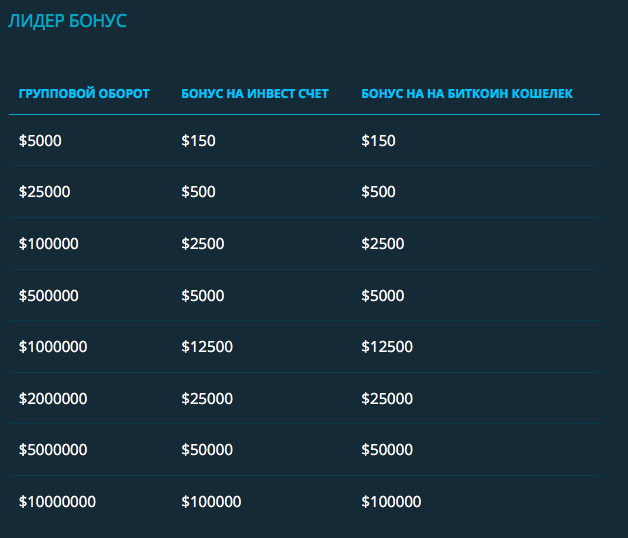The width and height of the screenshot is (628, 538).
Task: Select the ГРУППОВОЙ ОБОРОТ column header
Action: click(x=84, y=94)
